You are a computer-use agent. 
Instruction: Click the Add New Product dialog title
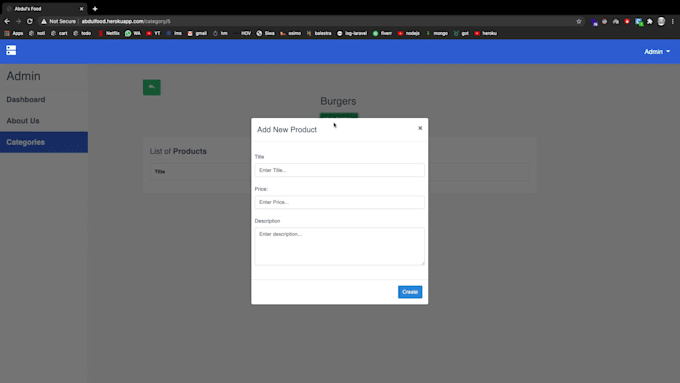click(x=287, y=130)
